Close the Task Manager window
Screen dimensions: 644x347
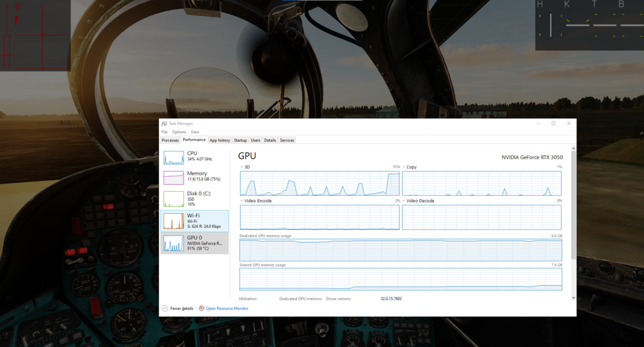(569, 124)
